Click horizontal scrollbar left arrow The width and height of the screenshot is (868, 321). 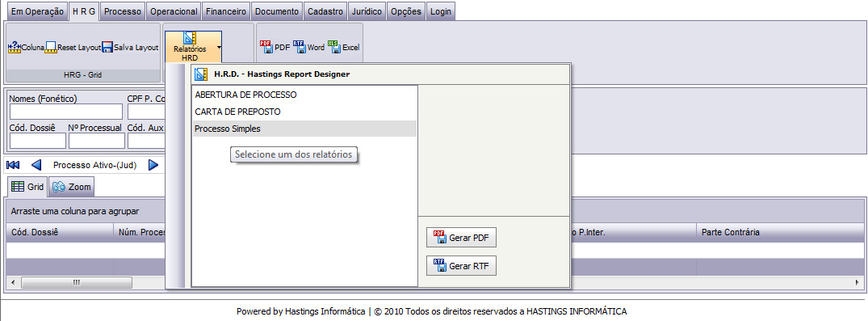(x=14, y=282)
